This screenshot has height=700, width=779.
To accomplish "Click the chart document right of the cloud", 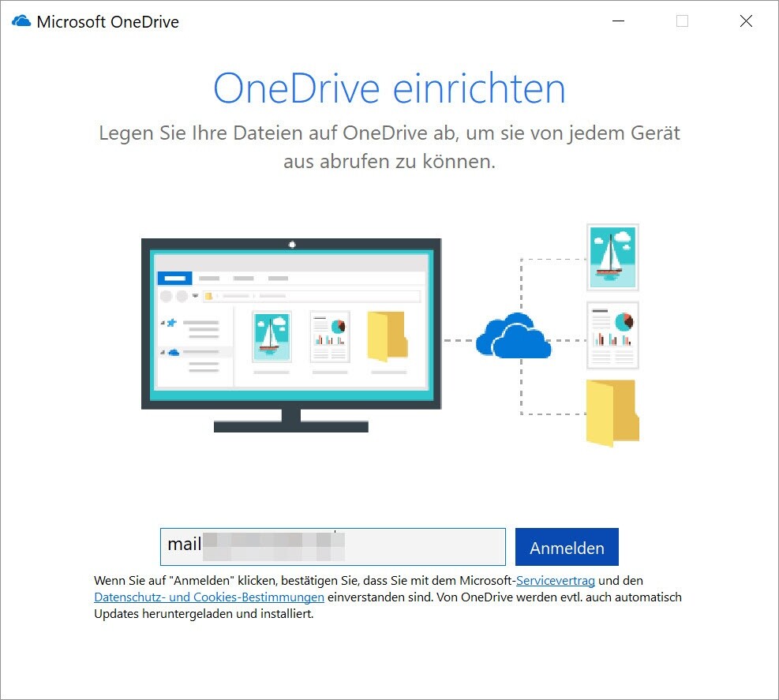I will click(x=612, y=335).
